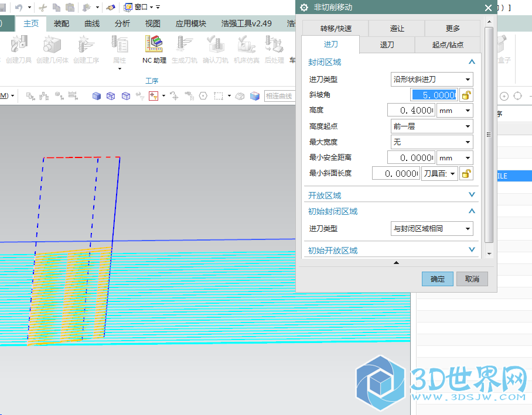Open the 转移/快速 tab in dialog
Image resolution: width=532 pixels, height=415 pixels.
click(x=336, y=29)
